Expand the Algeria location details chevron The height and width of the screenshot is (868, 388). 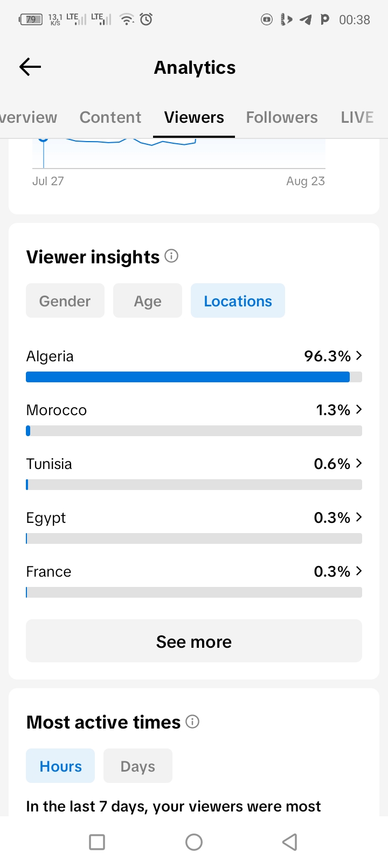coord(359,355)
